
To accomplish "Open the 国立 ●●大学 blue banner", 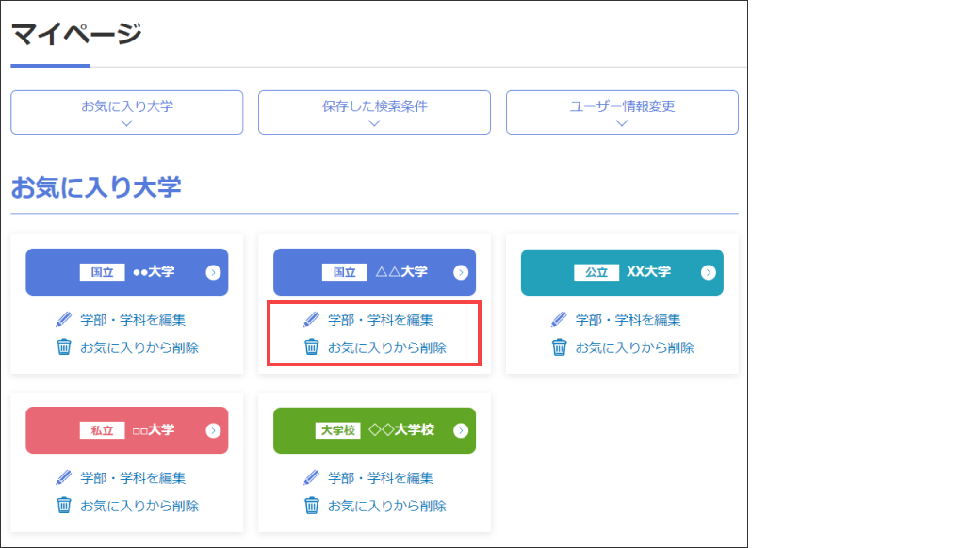I will [x=127, y=272].
